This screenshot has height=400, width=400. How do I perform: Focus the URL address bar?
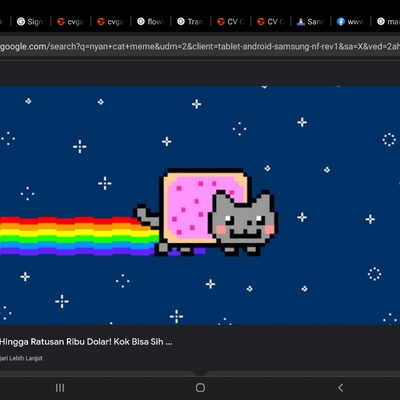(200, 47)
